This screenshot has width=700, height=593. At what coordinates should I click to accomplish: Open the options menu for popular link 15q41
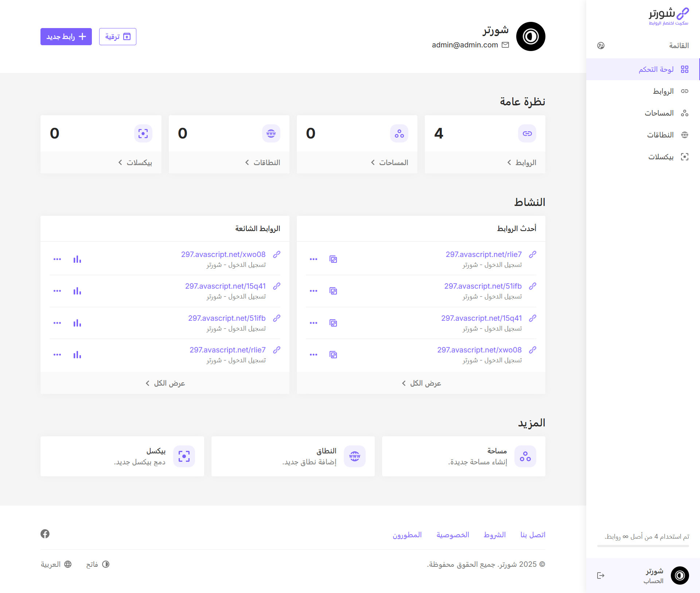(x=57, y=291)
